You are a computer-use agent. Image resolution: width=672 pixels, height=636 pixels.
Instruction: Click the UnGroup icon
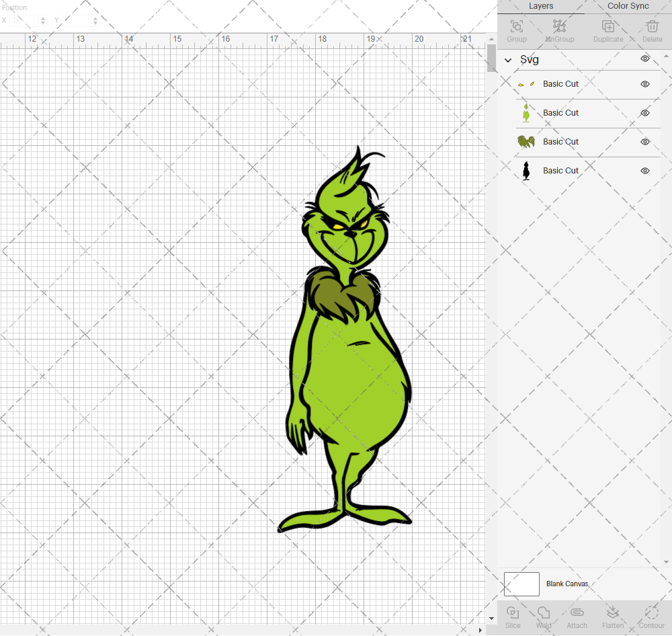pos(559,27)
